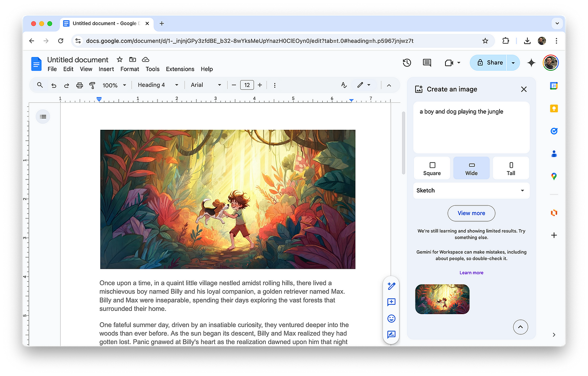588x376 pixels.
Task: Click the document vertical scrollbar
Action: (403, 143)
